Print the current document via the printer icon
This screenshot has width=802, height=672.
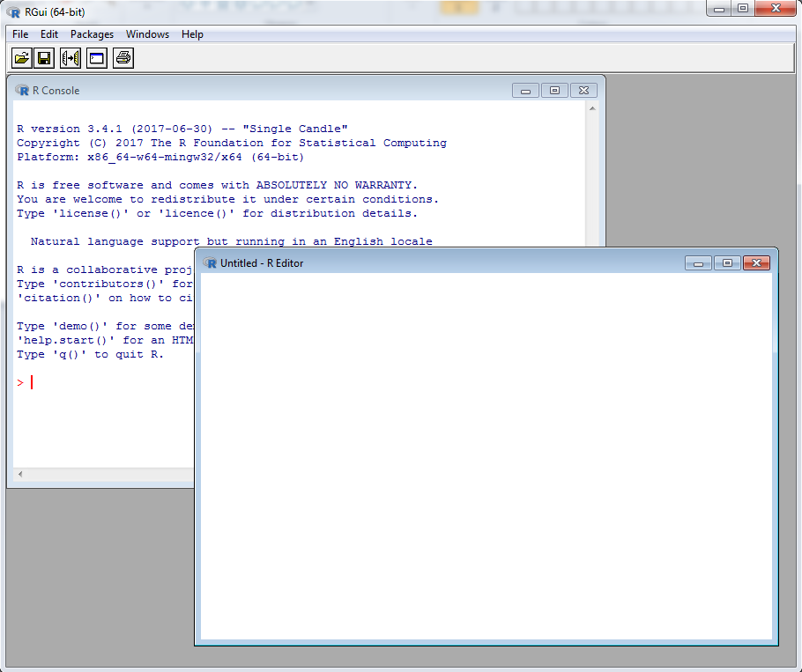(123, 57)
